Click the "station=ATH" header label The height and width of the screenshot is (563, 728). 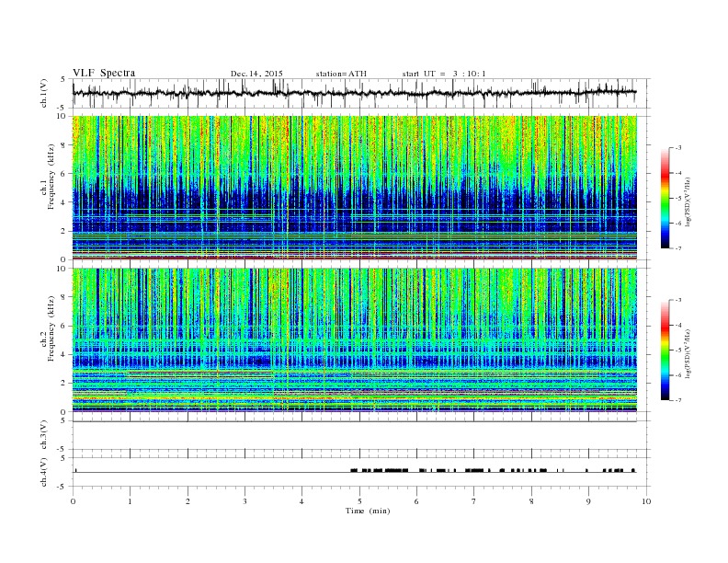point(341,74)
